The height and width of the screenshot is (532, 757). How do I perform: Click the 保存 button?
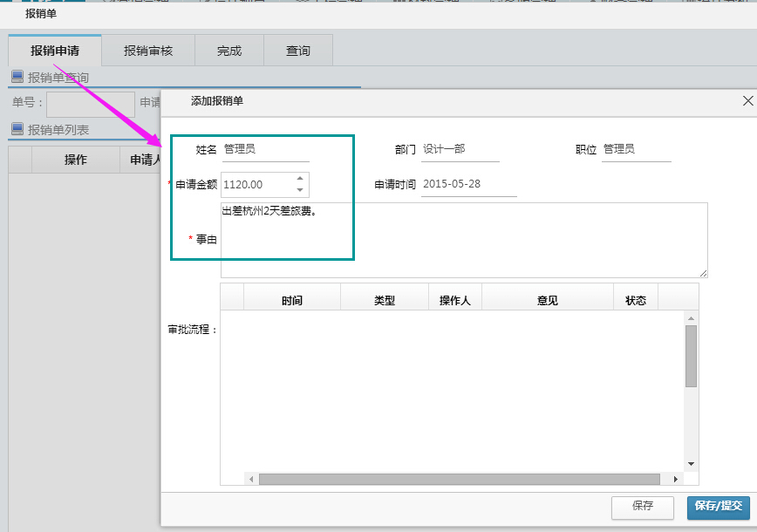coord(642,508)
